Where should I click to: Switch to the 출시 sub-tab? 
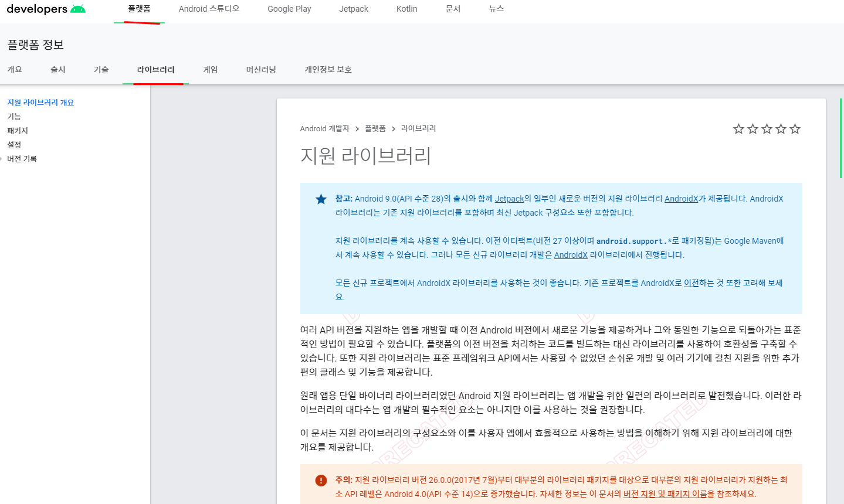pyautogui.click(x=58, y=70)
